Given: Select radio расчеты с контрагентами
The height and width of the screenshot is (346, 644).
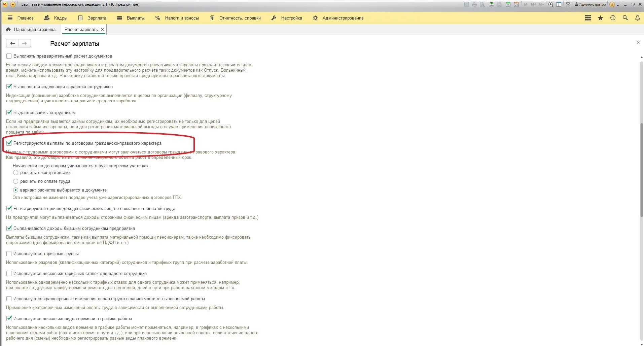Looking at the screenshot, I should pos(15,173).
